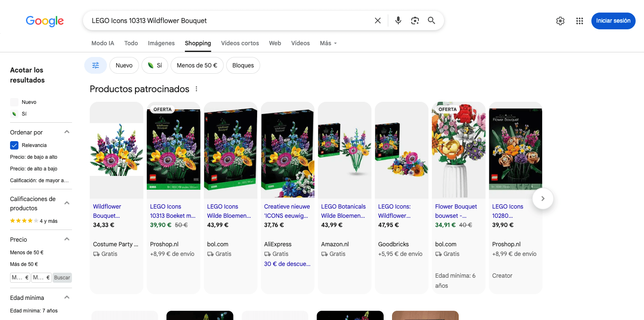Click the Goodbricks seller name

pyautogui.click(x=394, y=244)
